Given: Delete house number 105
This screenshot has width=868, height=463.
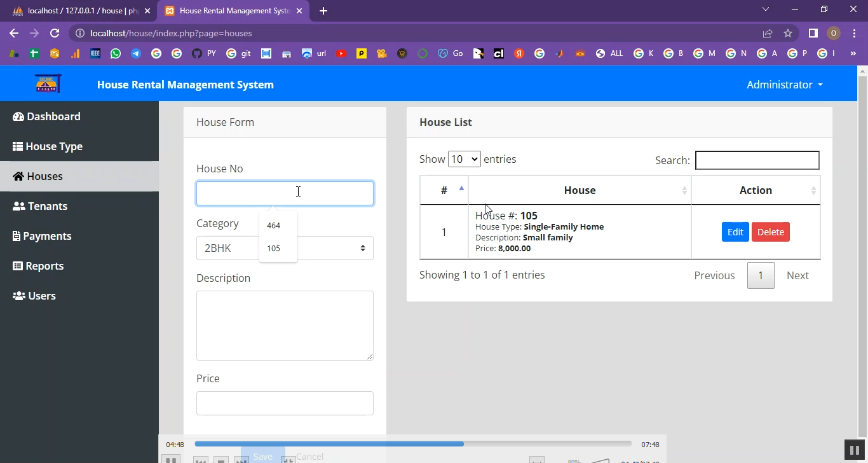Looking at the screenshot, I should pos(770,232).
